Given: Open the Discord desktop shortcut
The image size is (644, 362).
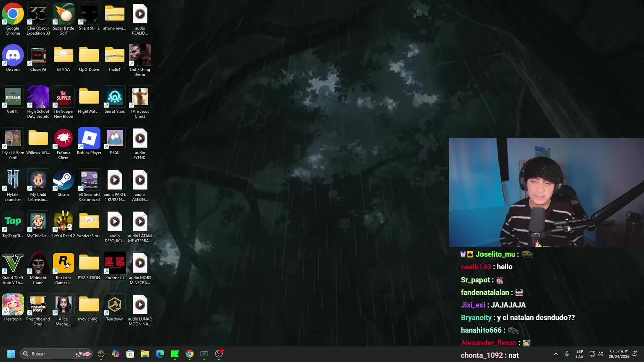Looking at the screenshot, I should [13, 59].
